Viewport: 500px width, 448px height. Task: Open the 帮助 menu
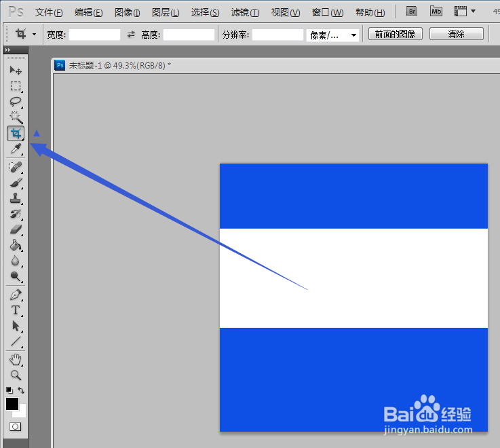point(370,12)
